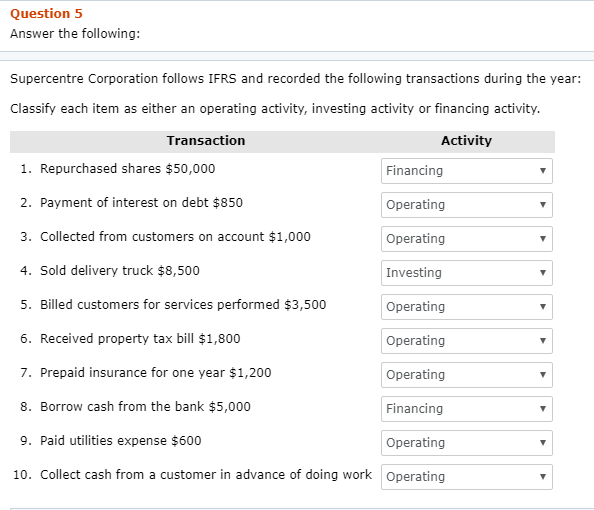Open dropdown for Collected from customers on account
Viewport: 594px width, 510px height.
tap(467, 239)
